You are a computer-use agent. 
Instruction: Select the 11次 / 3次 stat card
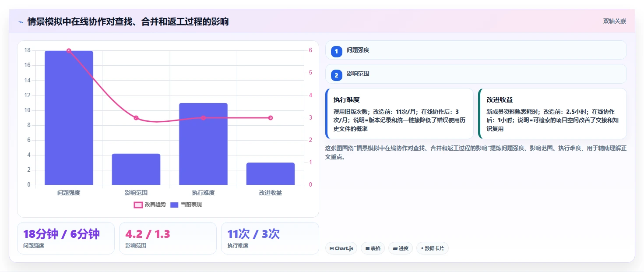270,238
